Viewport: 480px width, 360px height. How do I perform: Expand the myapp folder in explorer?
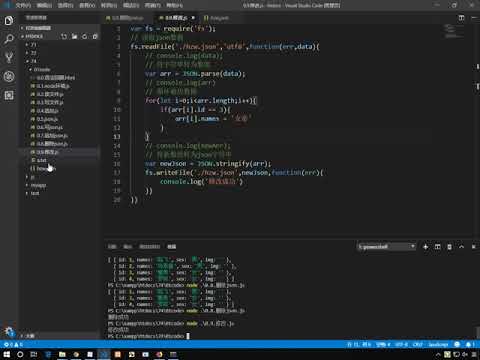[38, 185]
